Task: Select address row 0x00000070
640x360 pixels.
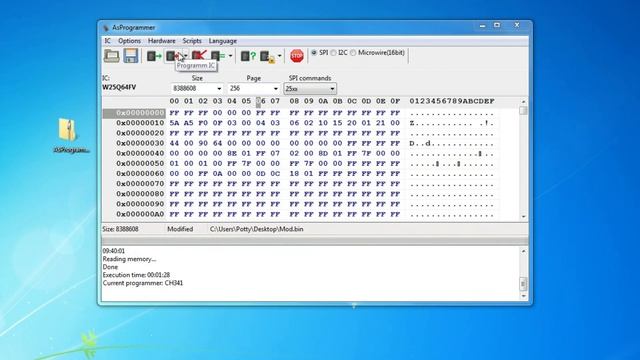Action: coord(140,184)
